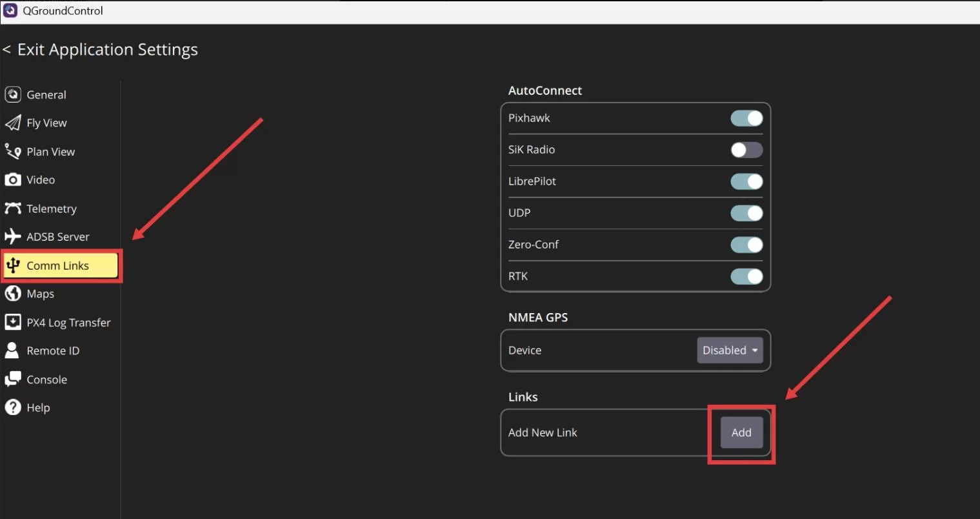Disable Pixhawk AutoConnect switch
980x519 pixels.
(746, 118)
